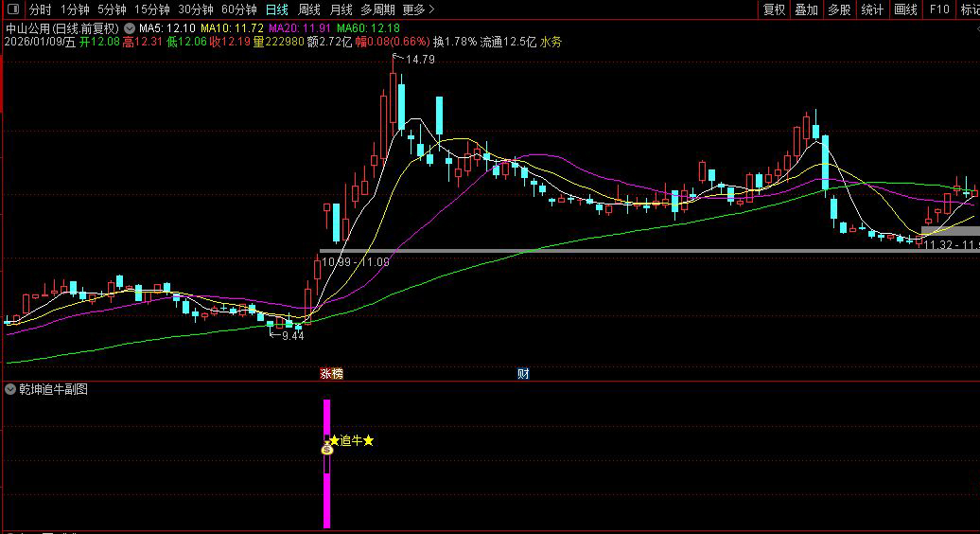This screenshot has width=980, height=534.
Task: Click the 2026/01/09/五 date text
Action: point(40,42)
